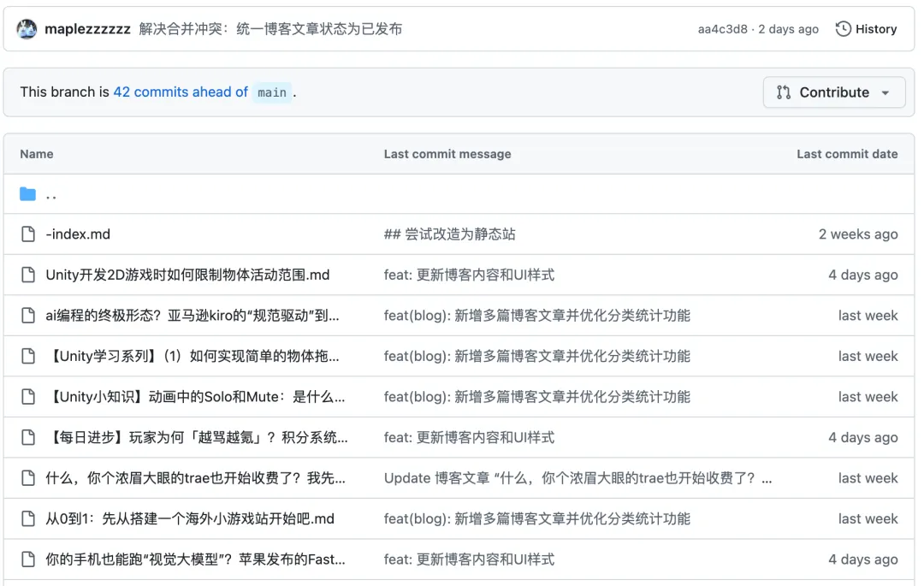View commit History
The image size is (924, 586).
click(866, 29)
